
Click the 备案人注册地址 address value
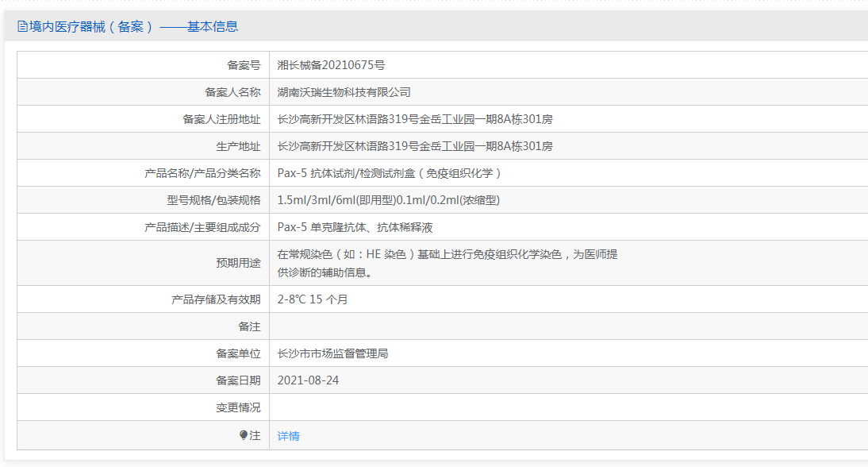tap(415, 119)
